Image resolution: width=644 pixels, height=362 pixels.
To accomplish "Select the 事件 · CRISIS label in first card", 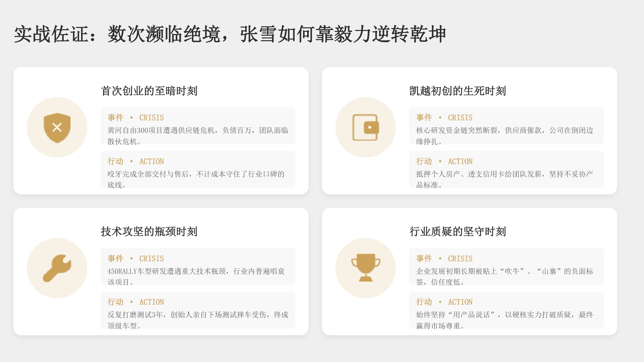I will click(135, 117).
